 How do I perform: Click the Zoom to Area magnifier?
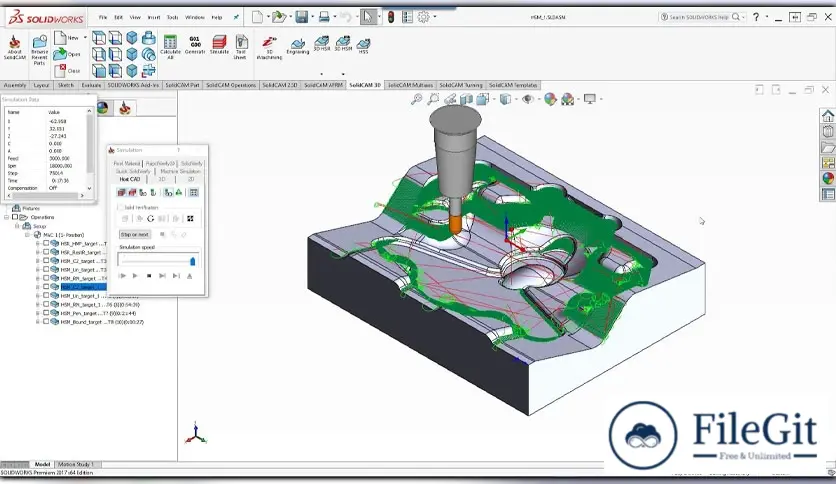pyautogui.click(x=433, y=99)
